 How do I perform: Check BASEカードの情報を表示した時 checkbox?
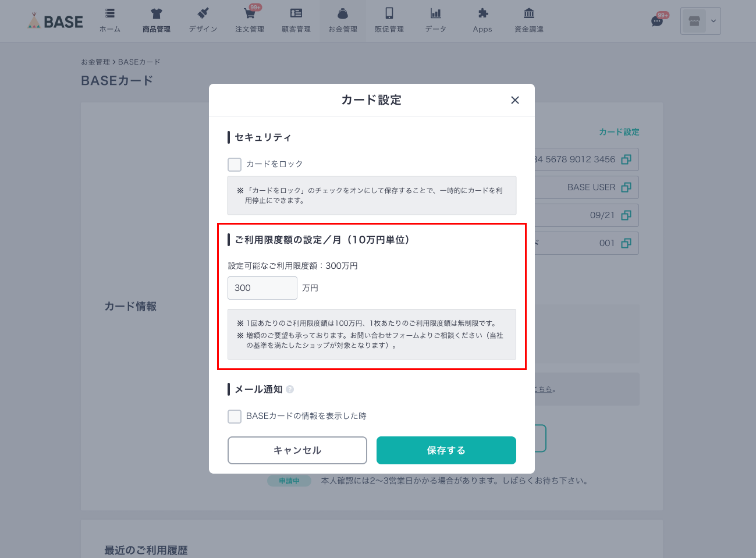pyautogui.click(x=235, y=416)
